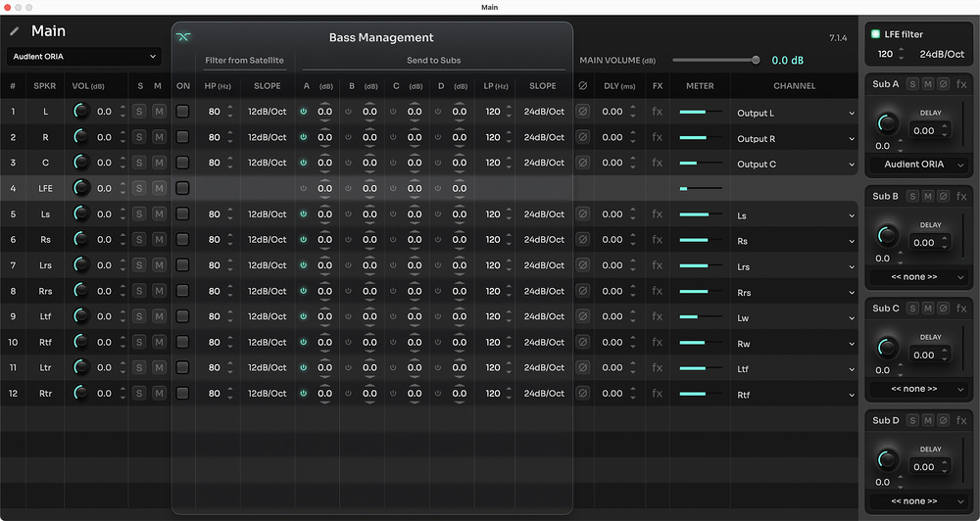This screenshot has width=980, height=521.
Task: Click the fx icon on Sub A
Action: 961,85
